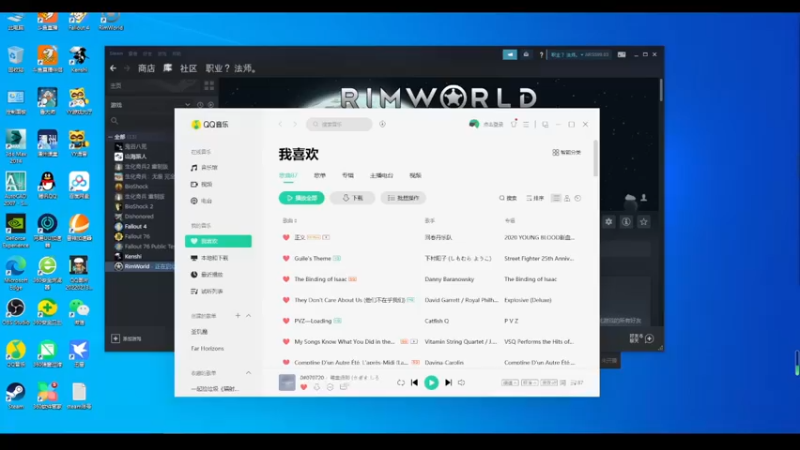Click artist Catfish Q
Screen dimensions: 800x450
[437, 321]
